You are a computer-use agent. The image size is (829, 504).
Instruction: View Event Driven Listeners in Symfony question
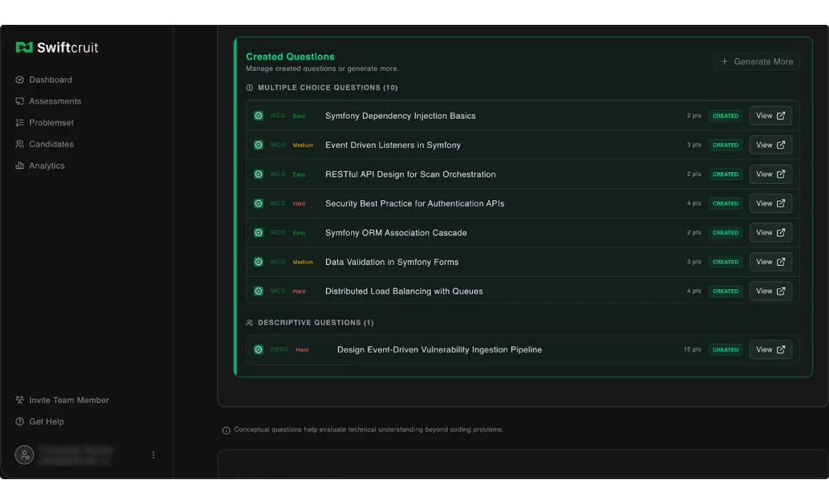click(x=770, y=145)
